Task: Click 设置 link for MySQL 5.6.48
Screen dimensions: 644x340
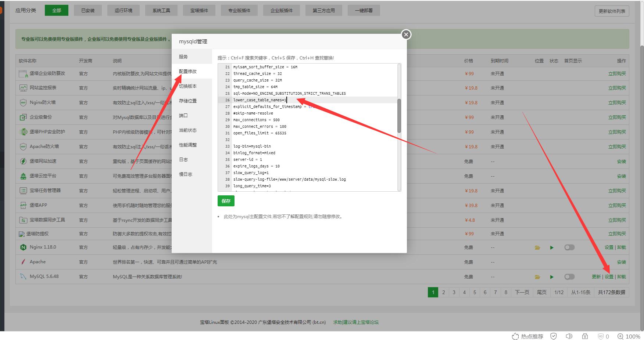Action: click(609, 277)
